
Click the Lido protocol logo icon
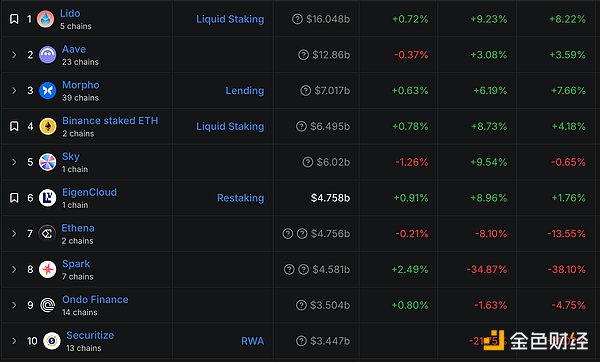click(46, 19)
